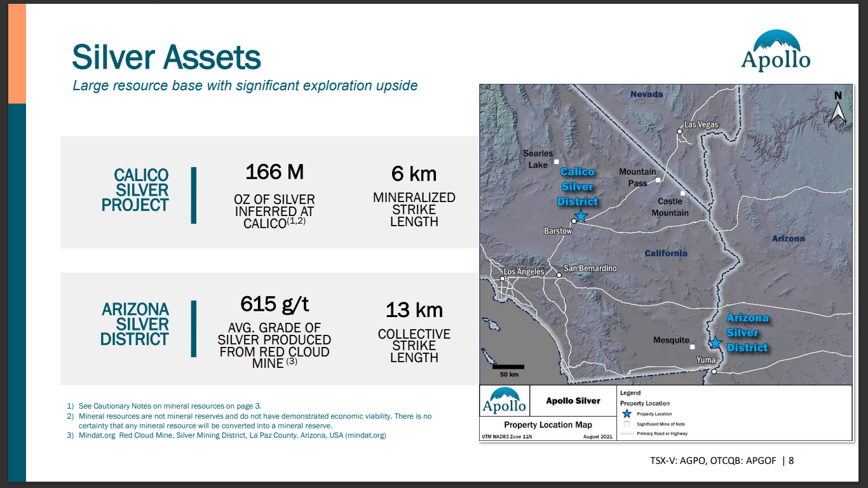Click the San Bernardino city marker

point(559,275)
